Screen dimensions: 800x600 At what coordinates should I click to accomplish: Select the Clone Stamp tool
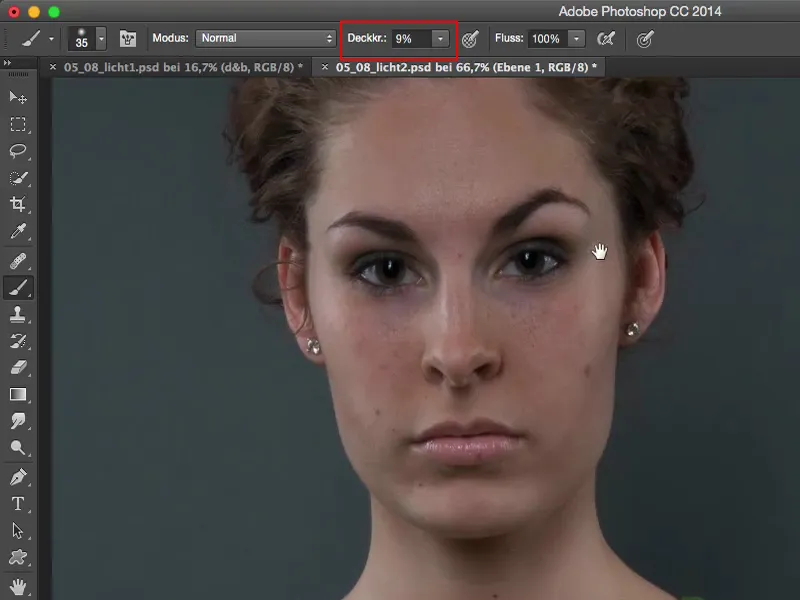tap(18, 314)
